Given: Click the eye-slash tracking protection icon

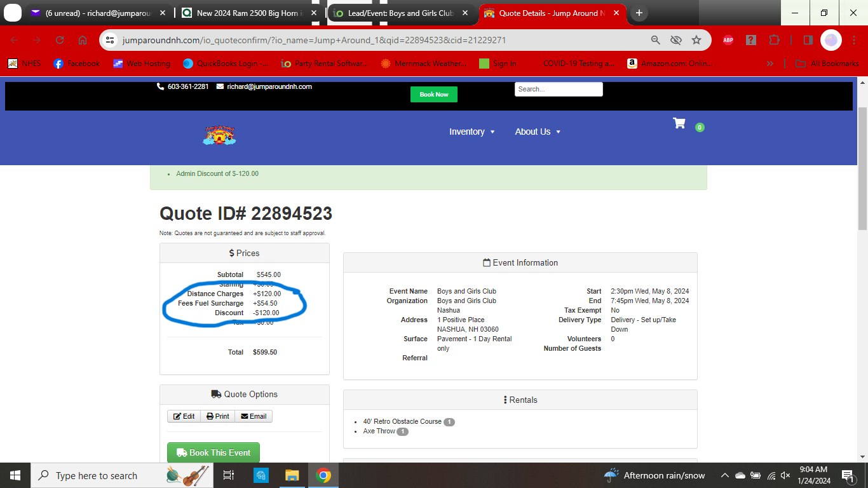Looking at the screenshot, I should tap(676, 40).
